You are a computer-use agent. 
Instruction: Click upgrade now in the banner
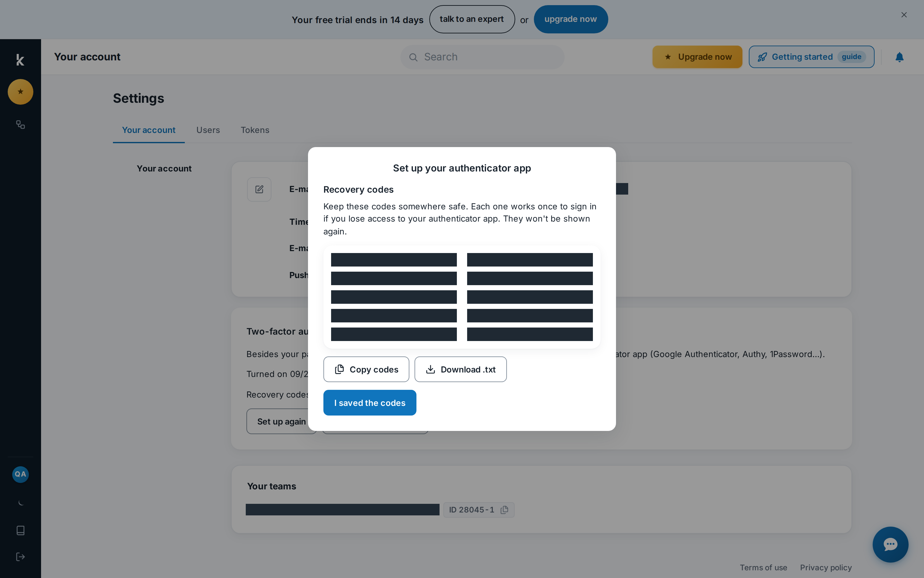point(570,19)
